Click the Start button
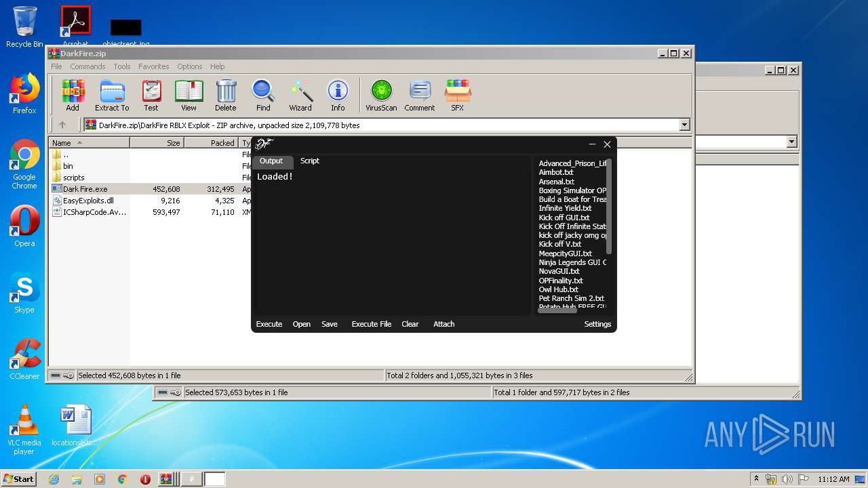 (19, 479)
